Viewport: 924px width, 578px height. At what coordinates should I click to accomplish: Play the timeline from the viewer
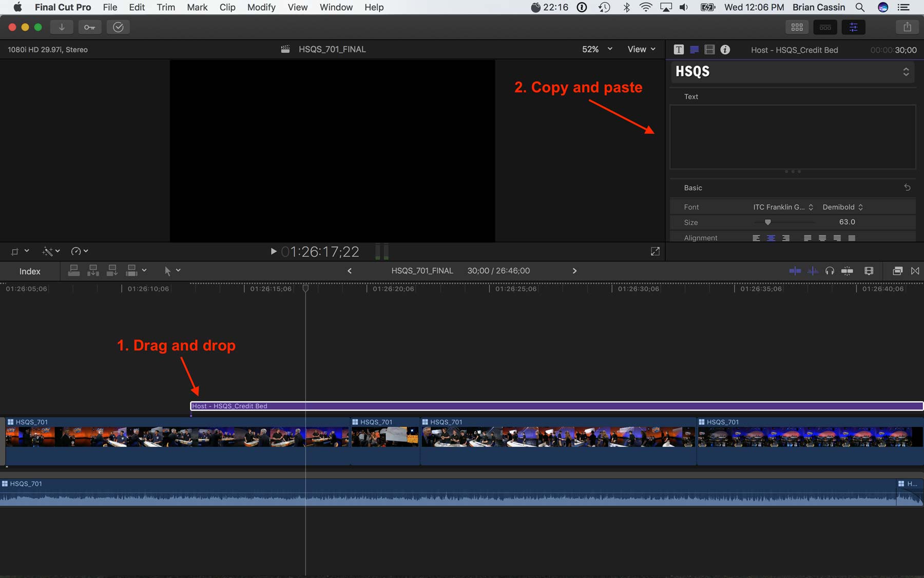coord(274,251)
